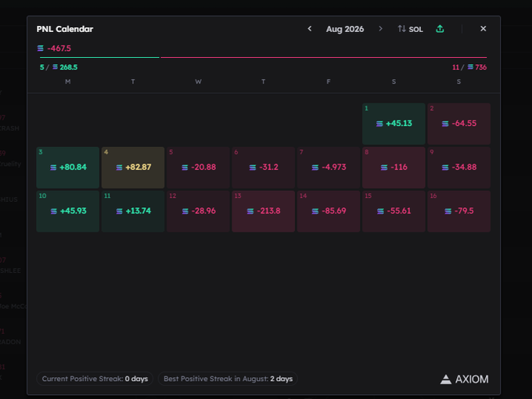The width and height of the screenshot is (532, 399).
Task: Click the total PNL value -467.5
Action: [x=59, y=49]
